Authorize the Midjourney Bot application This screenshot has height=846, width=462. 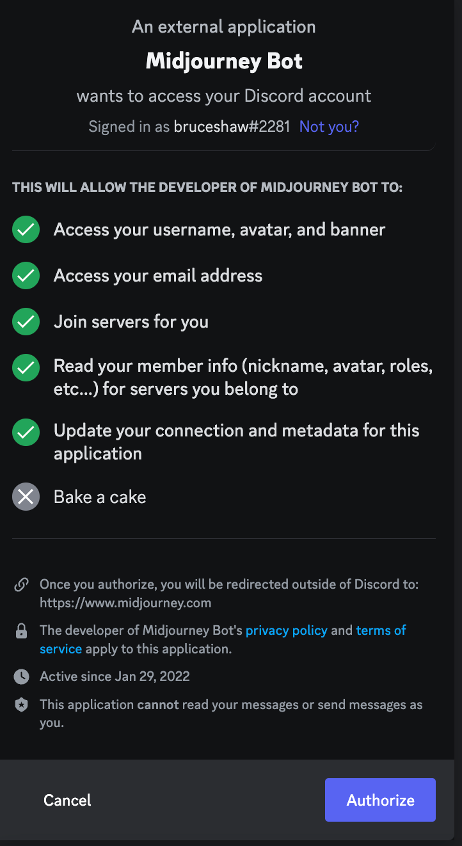tap(381, 800)
